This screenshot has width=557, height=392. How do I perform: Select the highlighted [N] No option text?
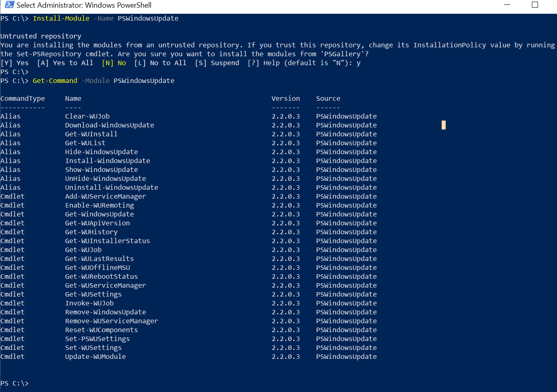(114, 63)
